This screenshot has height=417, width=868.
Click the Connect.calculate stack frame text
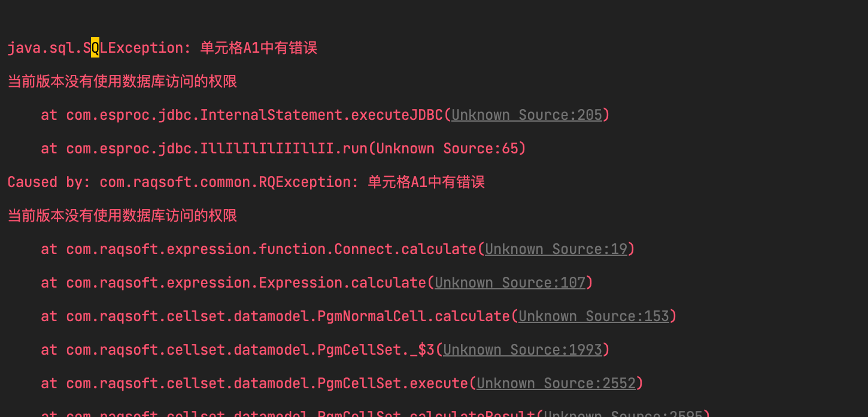click(x=405, y=249)
